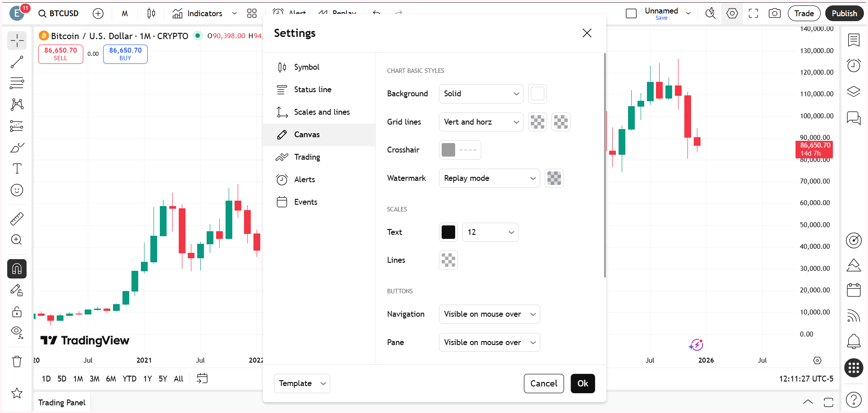The width and height of the screenshot is (868, 413).
Task: Open the Alerts settings section
Action: pos(304,179)
